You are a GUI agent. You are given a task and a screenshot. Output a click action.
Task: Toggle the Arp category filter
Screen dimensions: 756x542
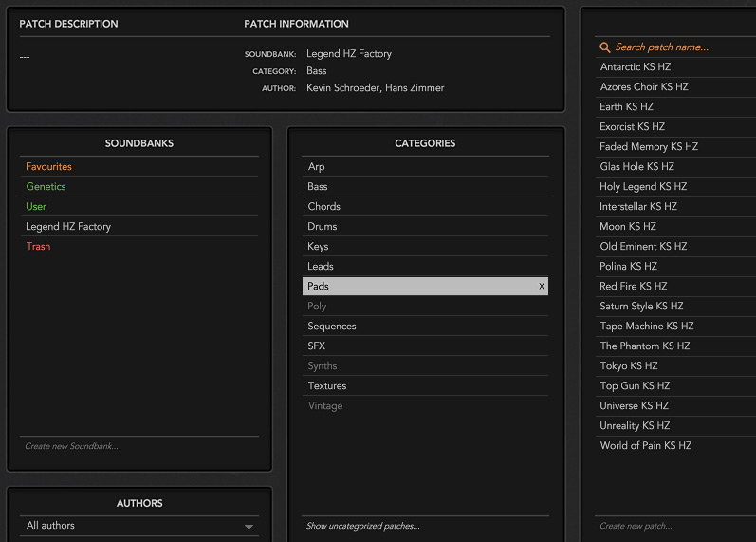[x=316, y=167]
